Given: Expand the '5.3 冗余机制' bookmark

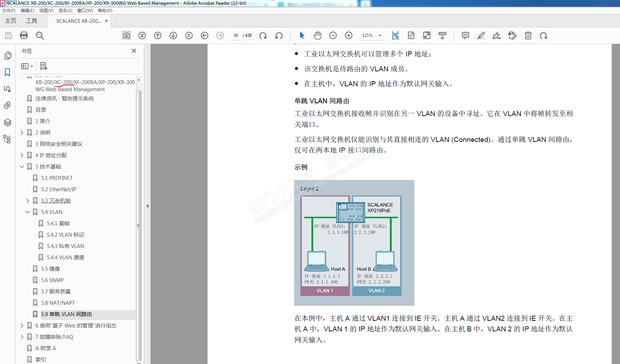Looking at the screenshot, I should point(28,201).
